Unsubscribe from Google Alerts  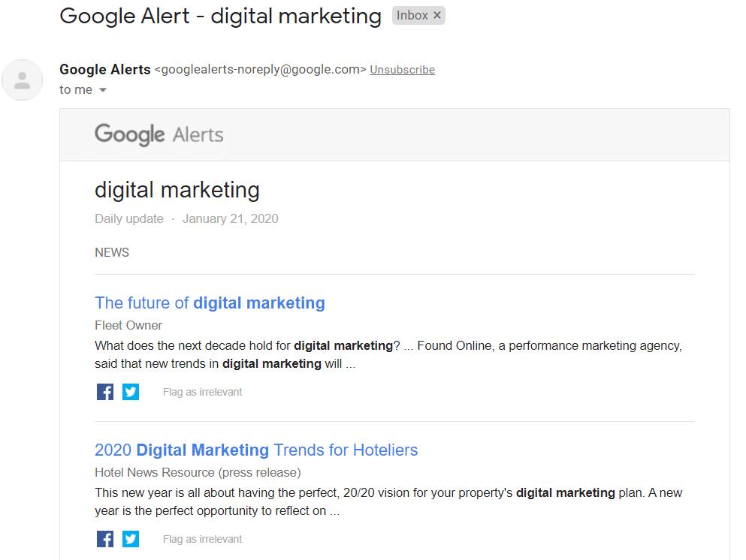click(x=402, y=69)
